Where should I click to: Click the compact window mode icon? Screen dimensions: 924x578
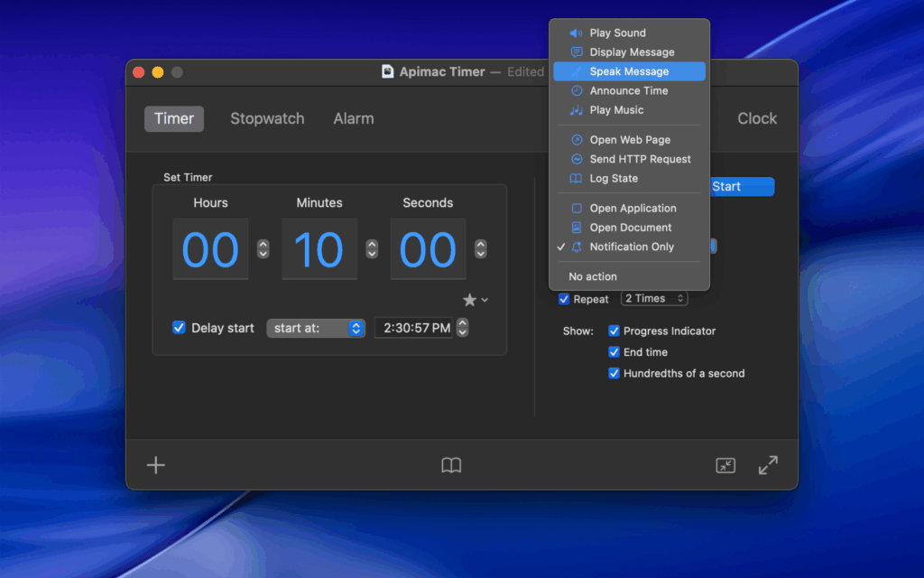coord(725,465)
